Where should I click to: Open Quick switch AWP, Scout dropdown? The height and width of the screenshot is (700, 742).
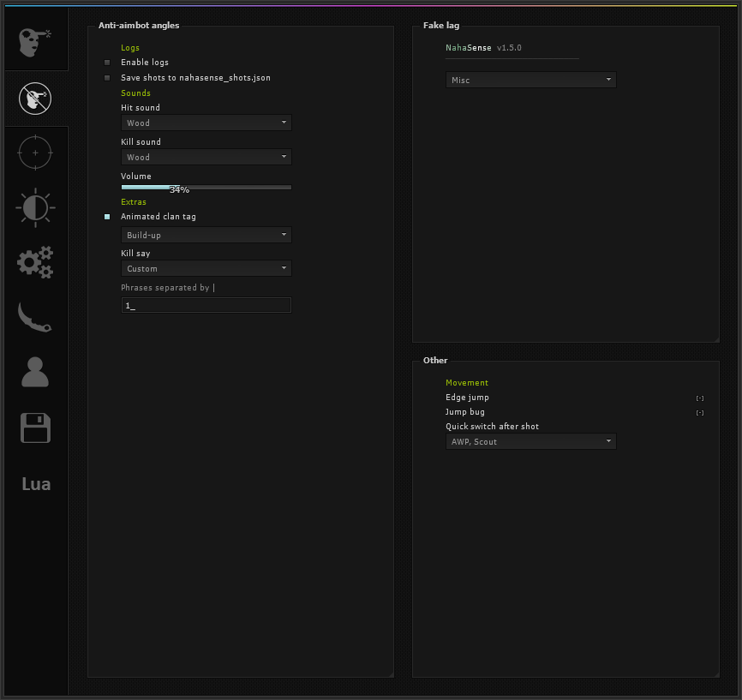pyautogui.click(x=531, y=441)
